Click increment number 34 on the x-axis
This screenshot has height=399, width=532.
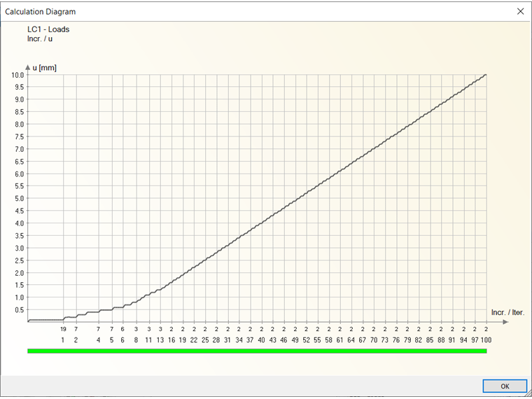239,340
